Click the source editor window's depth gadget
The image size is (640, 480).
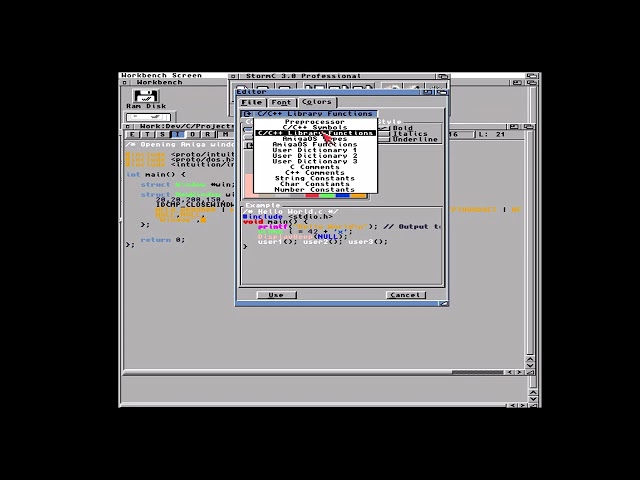(528, 127)
